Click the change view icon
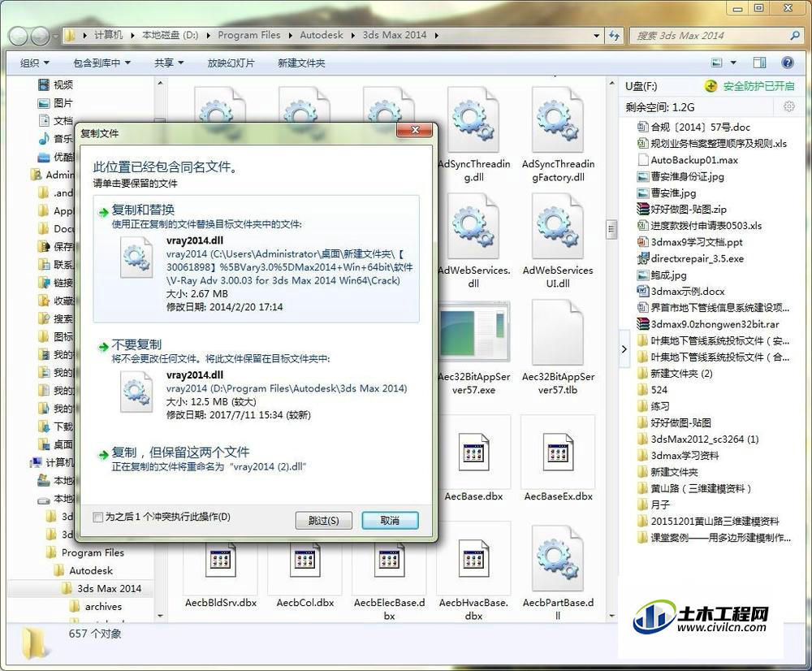Viewport: 812px width, 671px height. click(x=717, y=63)
